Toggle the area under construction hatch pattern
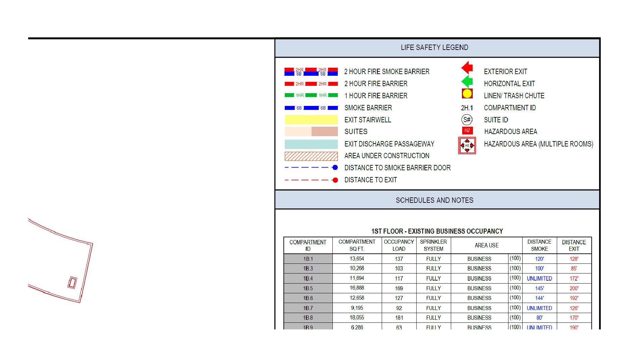The height and width of the screenshot is (362, 644). (x=311, y=156)
